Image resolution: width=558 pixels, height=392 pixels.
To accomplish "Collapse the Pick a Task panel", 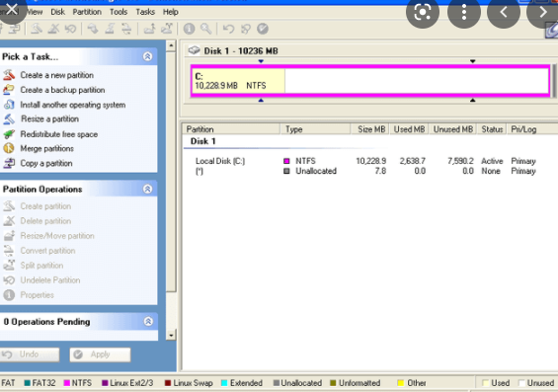I will point(148,56).
